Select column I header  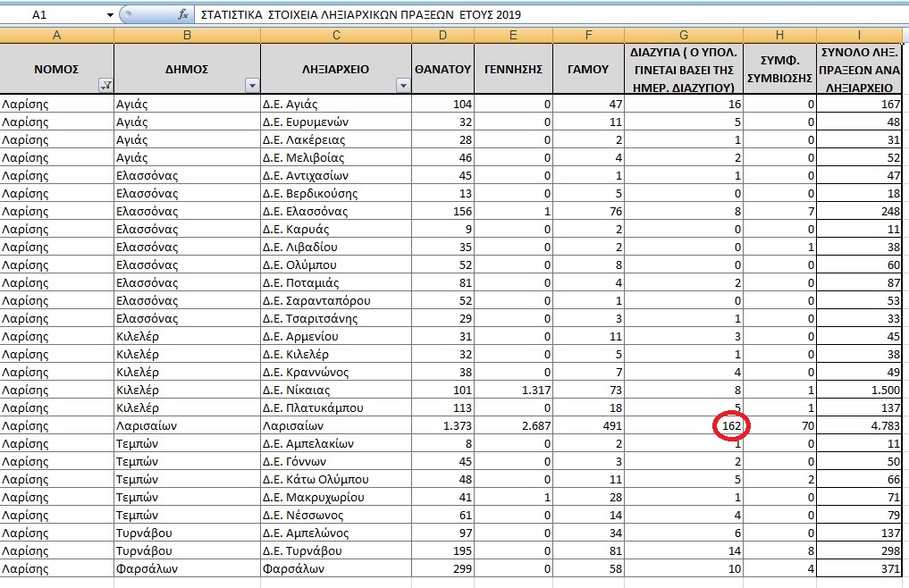coord(859,36)
